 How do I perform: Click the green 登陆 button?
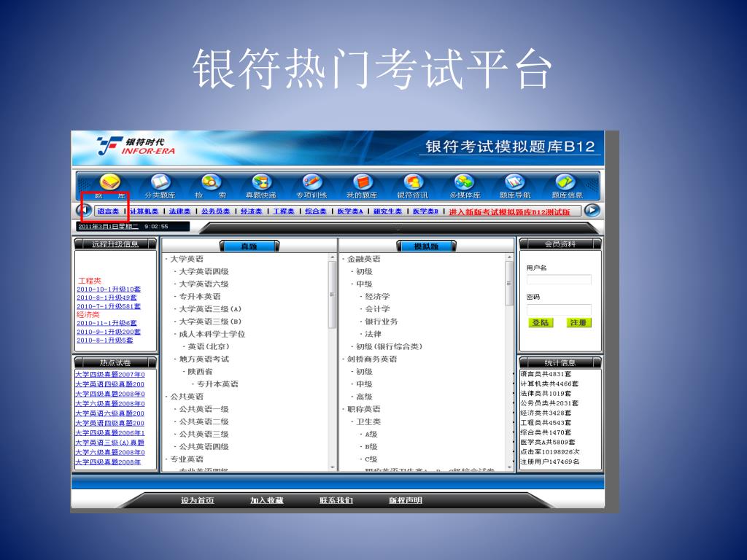[x=541, y=323]
